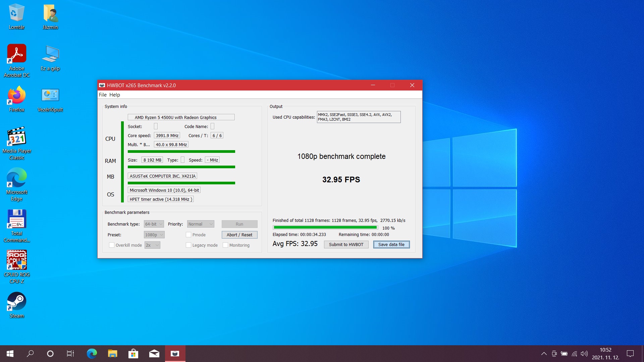The width and height of the screenshot is (644, 362).
Task: Launch Firefox from the desktop
Action: [x=16, y=99]
